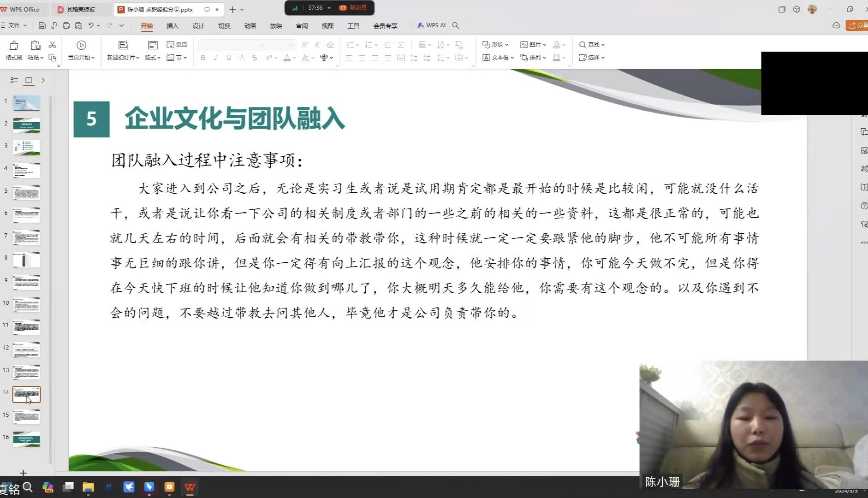The image size is (868, 498).
Task: Expand the bulleted list dropdown
Action: [x=357, y=45]
